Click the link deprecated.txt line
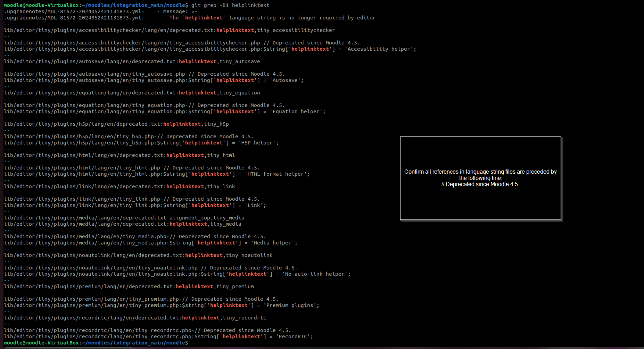The width and height of the screenshot is (644, 349). point(119,186)
